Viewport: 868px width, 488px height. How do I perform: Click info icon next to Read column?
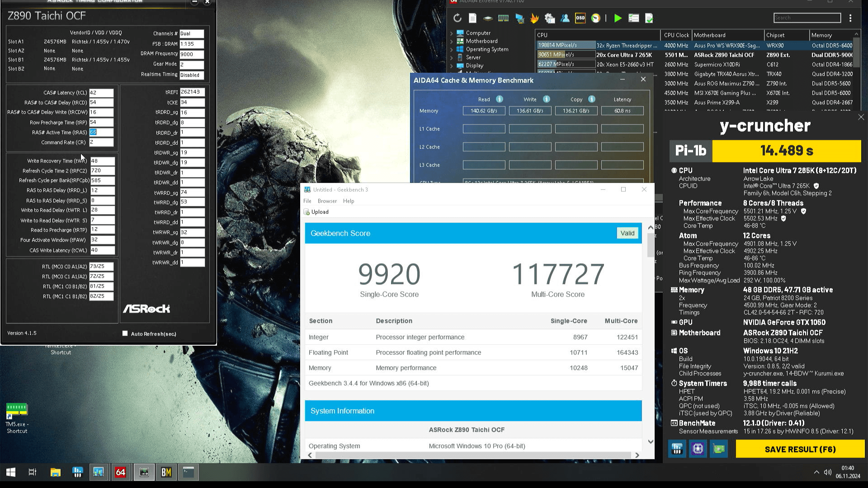coord(500,99)
